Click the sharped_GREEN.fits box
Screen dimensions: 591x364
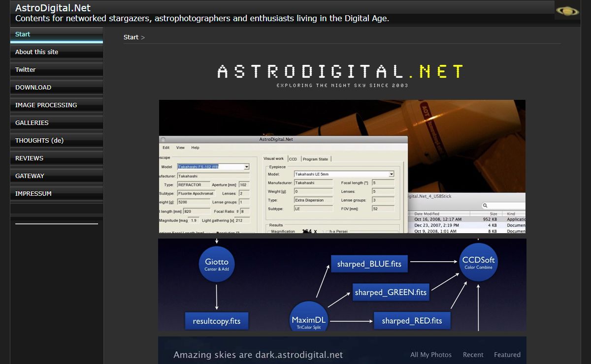click(391, 293)
